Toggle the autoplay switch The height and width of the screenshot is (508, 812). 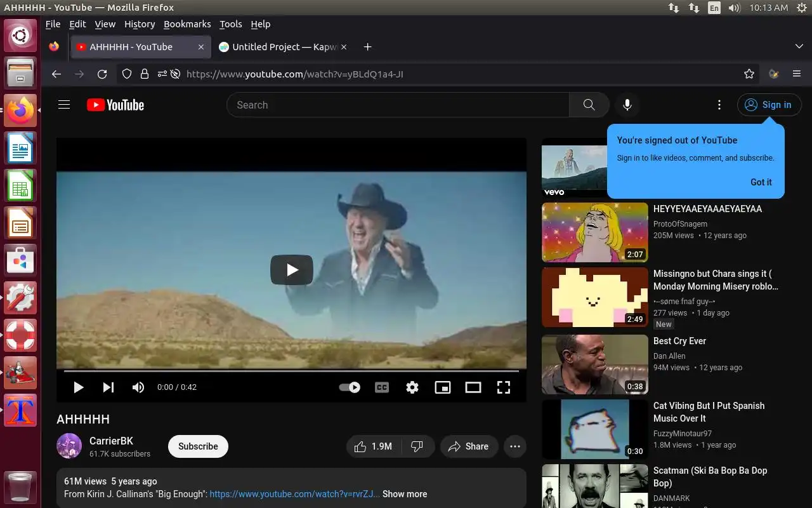[350, 387]
